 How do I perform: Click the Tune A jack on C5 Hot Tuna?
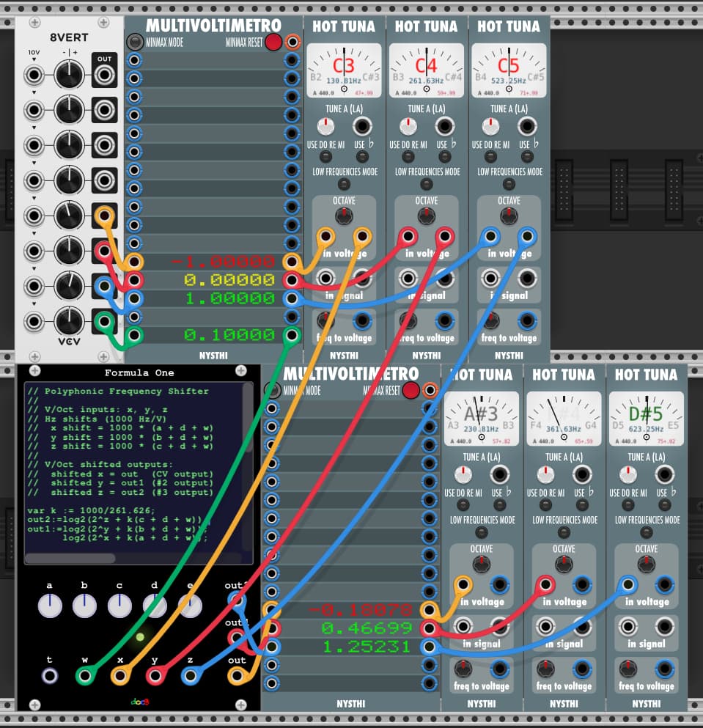(x=527, y=126)
